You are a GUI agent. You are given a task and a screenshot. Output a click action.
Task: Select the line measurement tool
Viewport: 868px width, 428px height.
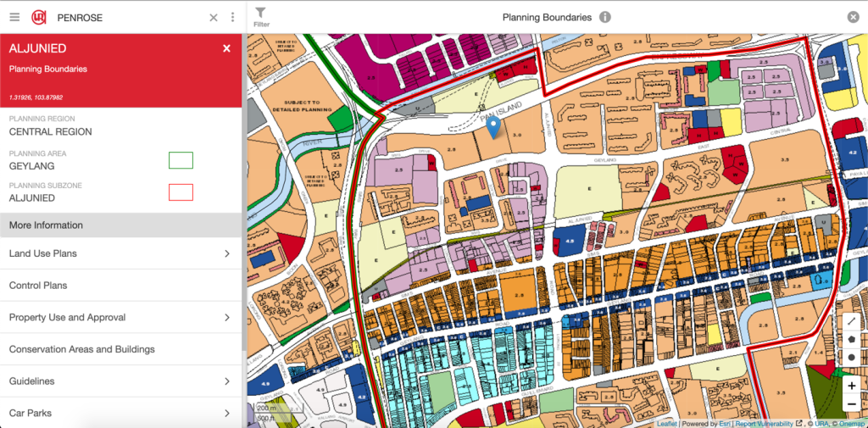click(x=851, y=320)
